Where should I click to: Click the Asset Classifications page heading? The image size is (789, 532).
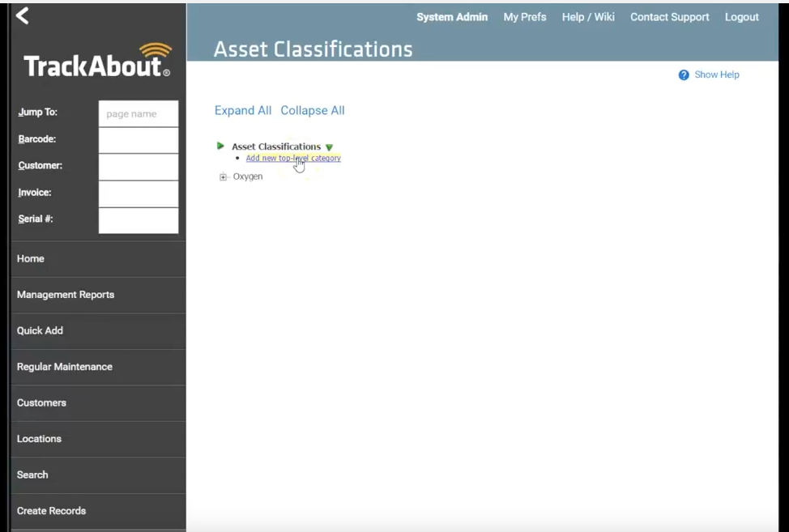pyautogui.click(x=313, y=49)
